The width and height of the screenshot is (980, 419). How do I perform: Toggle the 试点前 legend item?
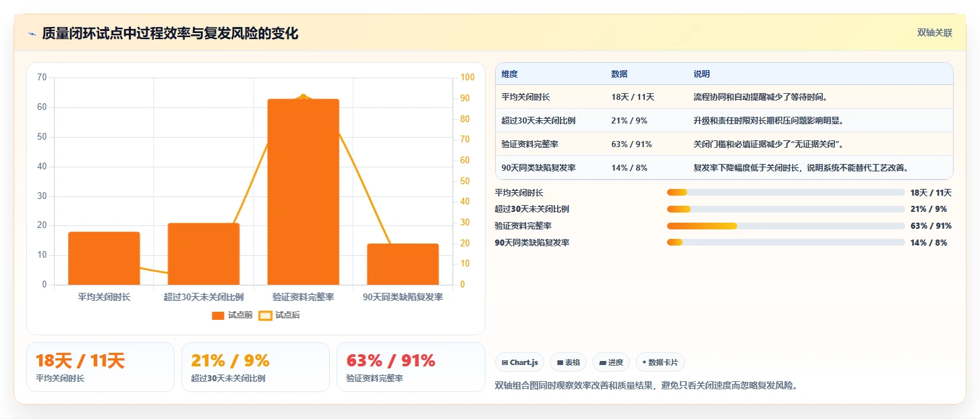pyautogui.click(x=232, y=315)
